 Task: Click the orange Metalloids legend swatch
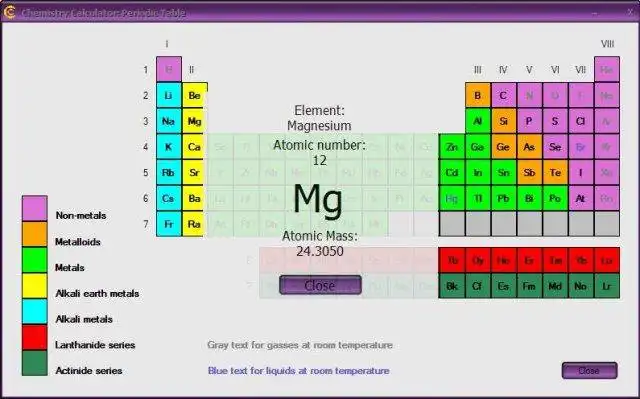click(35, 234)
